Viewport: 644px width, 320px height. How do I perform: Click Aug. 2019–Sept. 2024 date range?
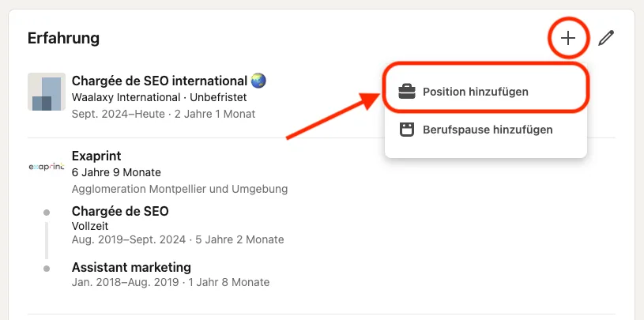click(x=129, y=239)
